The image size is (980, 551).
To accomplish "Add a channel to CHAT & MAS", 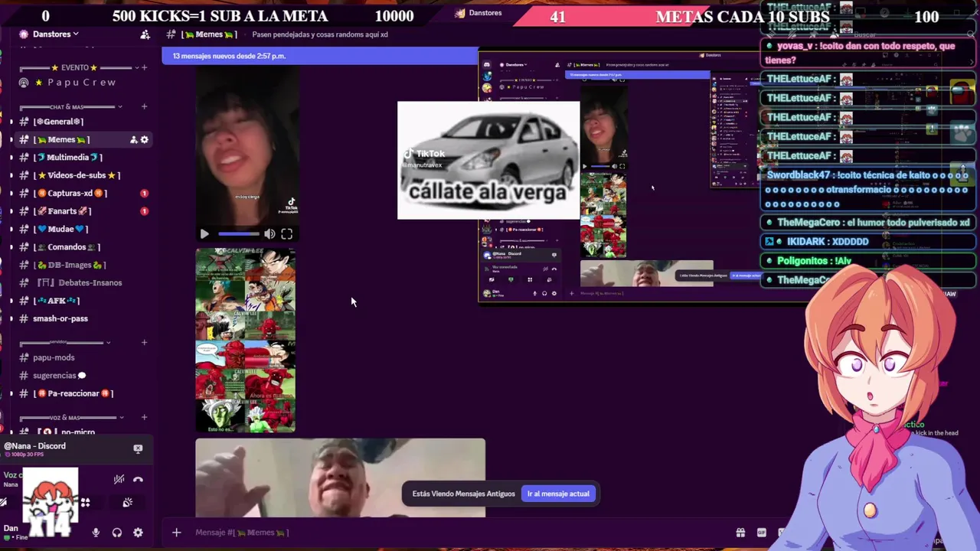I will click(x=144, y=106).
